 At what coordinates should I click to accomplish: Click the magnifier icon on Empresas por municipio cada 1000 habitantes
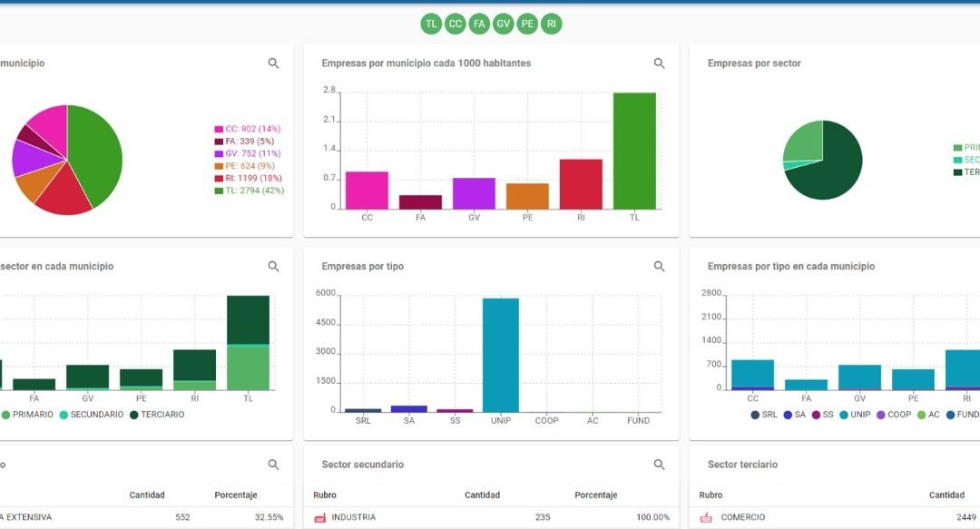[660, 64]
